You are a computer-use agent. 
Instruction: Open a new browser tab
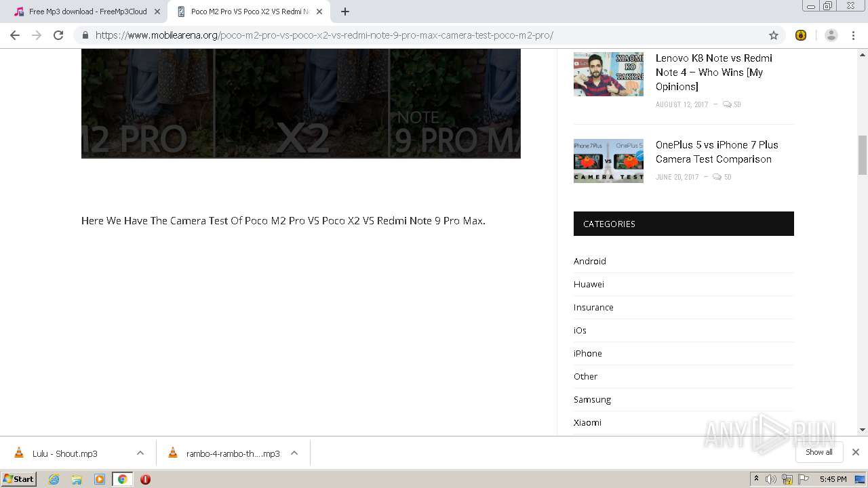[x=345, y=12]
